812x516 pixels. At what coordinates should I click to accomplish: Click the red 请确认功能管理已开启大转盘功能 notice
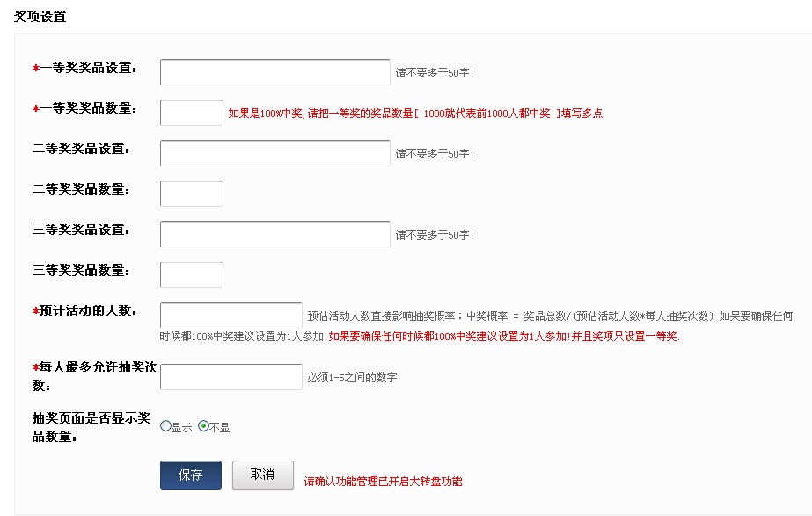383,482
